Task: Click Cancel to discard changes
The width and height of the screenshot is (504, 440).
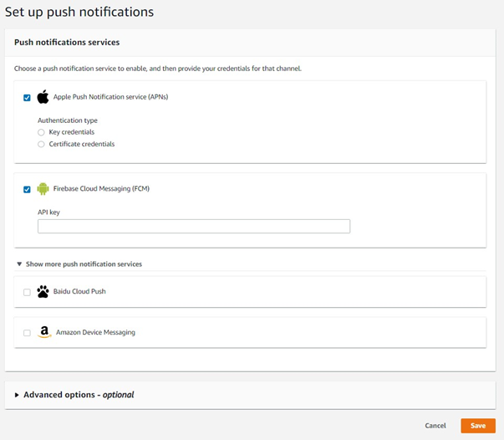Action: 435,426
